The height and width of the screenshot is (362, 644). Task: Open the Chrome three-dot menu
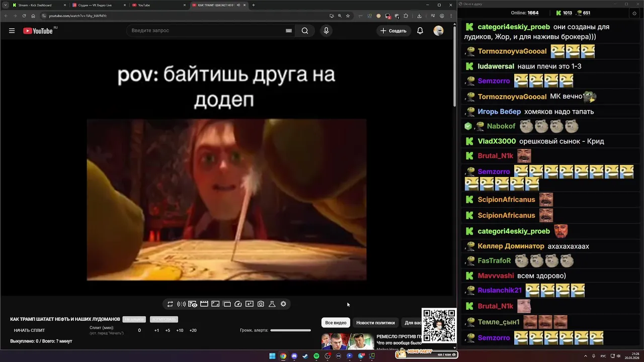coord(450,16)
